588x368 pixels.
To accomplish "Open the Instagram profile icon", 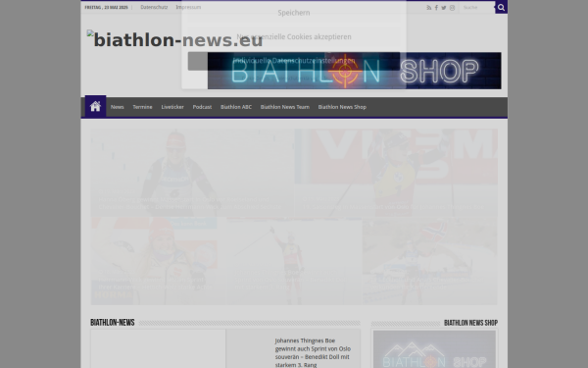I will [x=452, y=8].
